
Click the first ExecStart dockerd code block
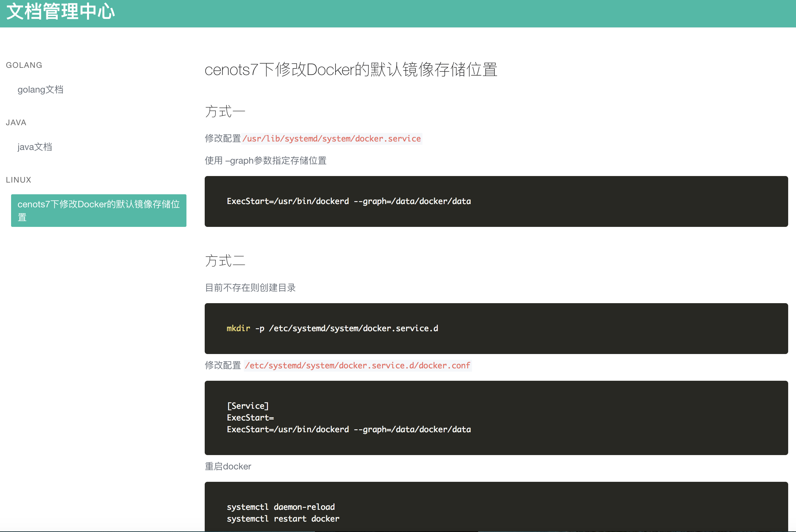point(348,201)
